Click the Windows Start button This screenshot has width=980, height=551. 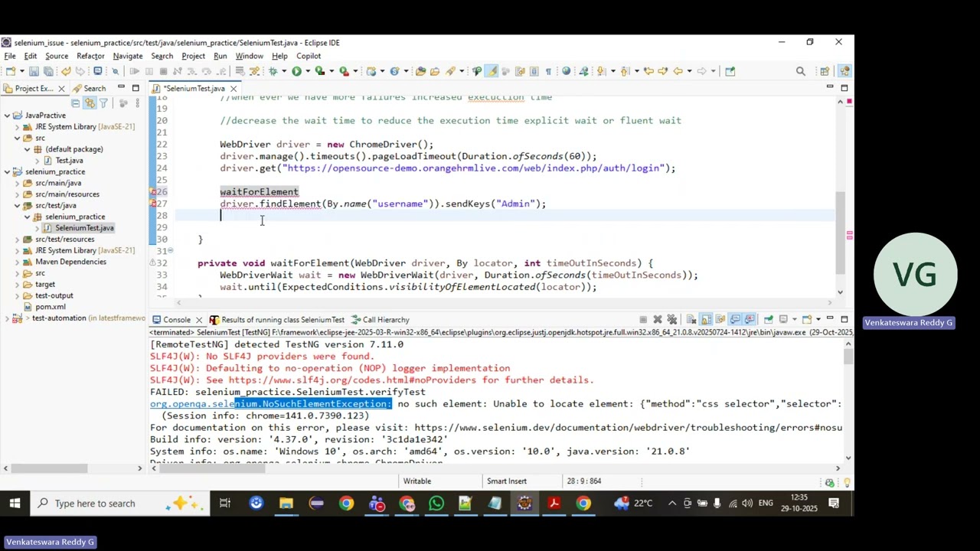point(15,503)
